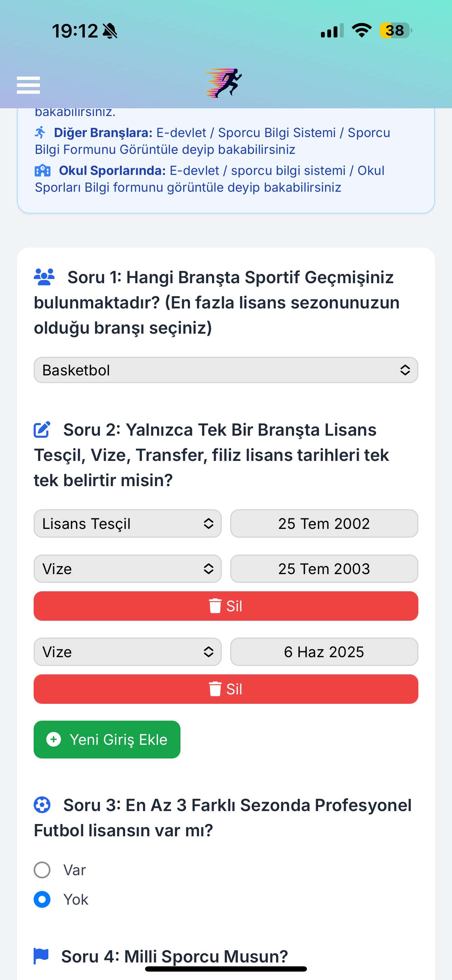
Task: Tap the running athlete logo
Action: click(x=224, y=83)
